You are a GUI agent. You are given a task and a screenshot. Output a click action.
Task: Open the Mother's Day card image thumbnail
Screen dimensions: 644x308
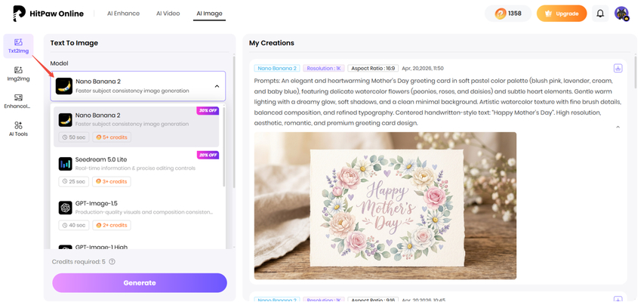click(385, 206)
